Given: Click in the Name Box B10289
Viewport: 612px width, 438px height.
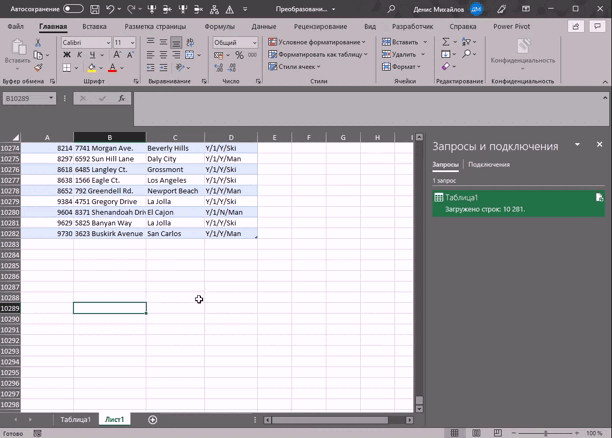Looking at the screenshot, I should pos(25,98).
